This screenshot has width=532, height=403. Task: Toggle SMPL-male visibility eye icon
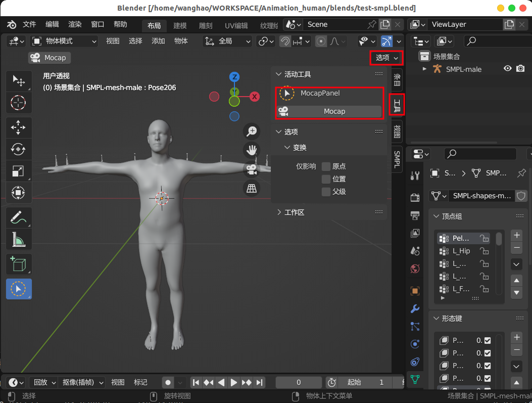pos(508,69)
